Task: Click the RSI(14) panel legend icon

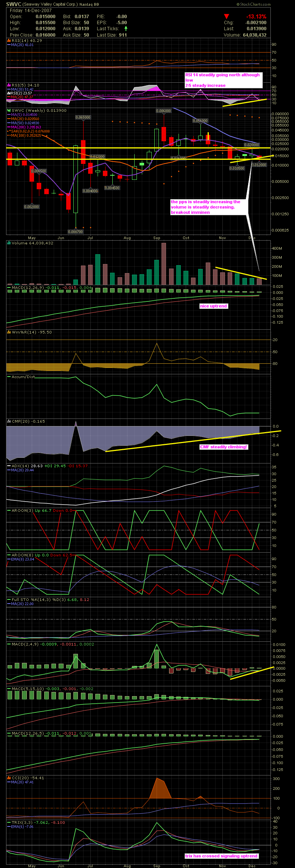Action: 9,40
